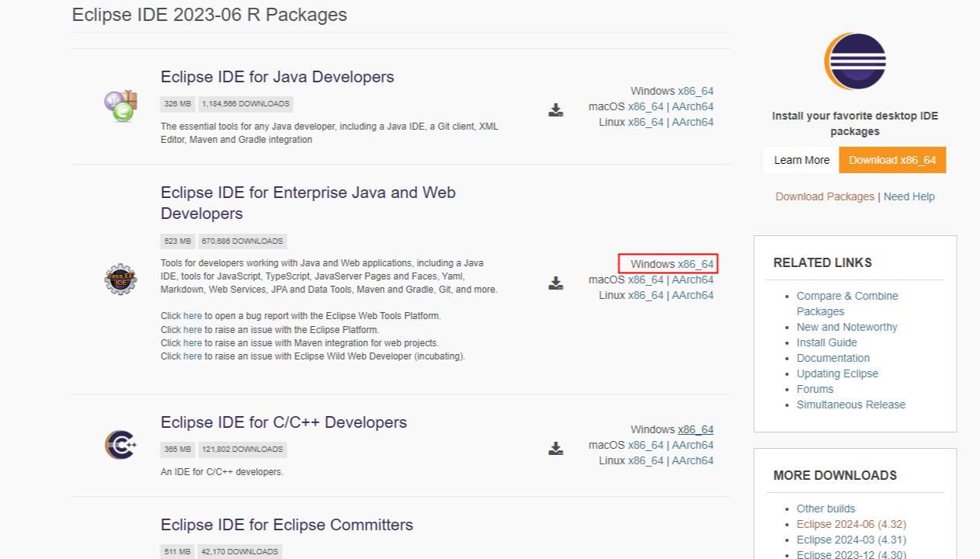Open the Download Packages link
980x559 pixels.
coord(825,196)
